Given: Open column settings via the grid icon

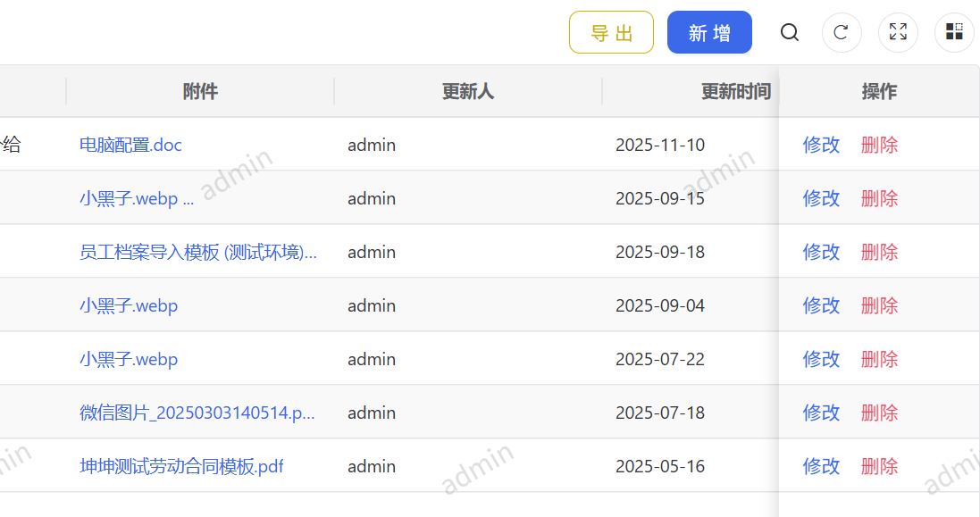Looking at the screenshot, I should 954,32.
